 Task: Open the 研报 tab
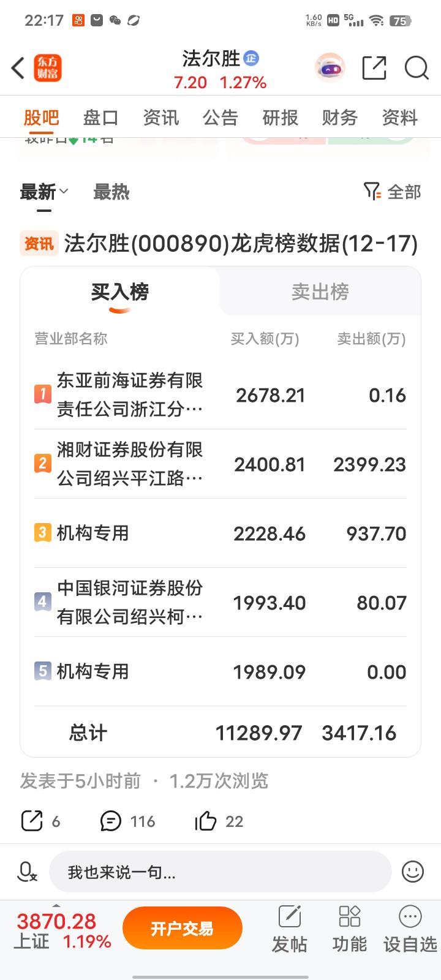pyautogui.click(x=280, y=117)
